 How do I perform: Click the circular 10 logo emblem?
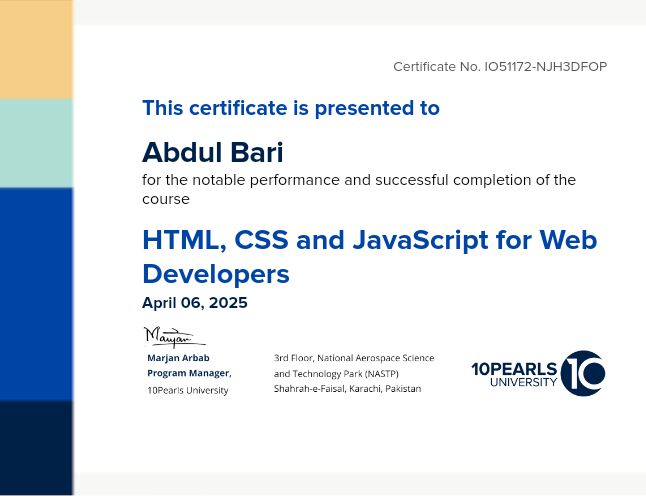coord(583,374)
